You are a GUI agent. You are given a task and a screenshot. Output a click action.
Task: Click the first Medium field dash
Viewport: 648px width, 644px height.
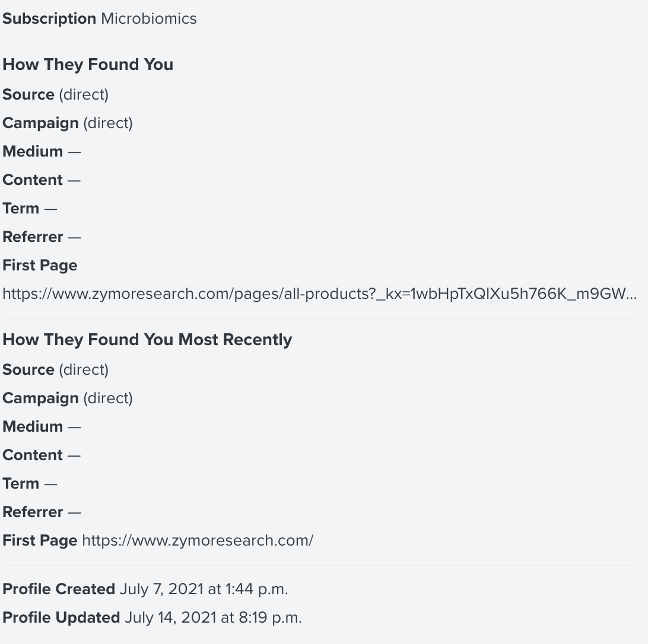click(x=74, y=152)
